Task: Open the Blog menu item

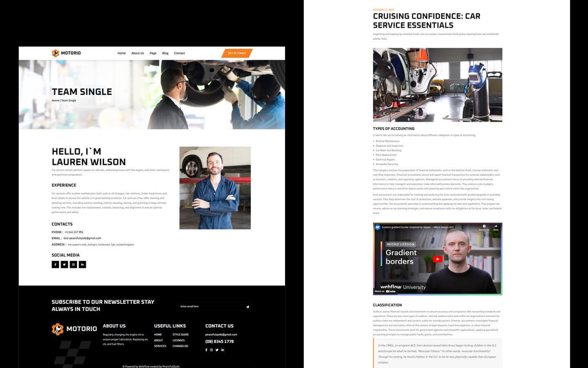Action: [165, 53]
